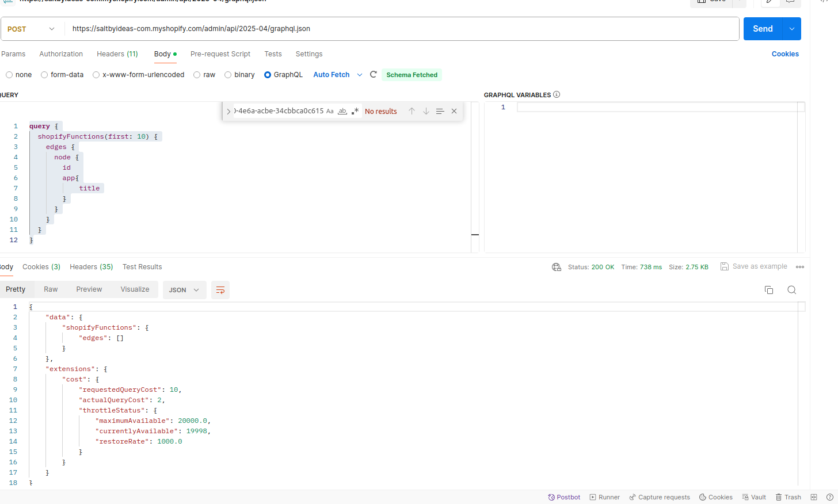Click the network globe icon near Status
Image resolution: width=838 pixels, height=504 pixels.
pos(557,267)
